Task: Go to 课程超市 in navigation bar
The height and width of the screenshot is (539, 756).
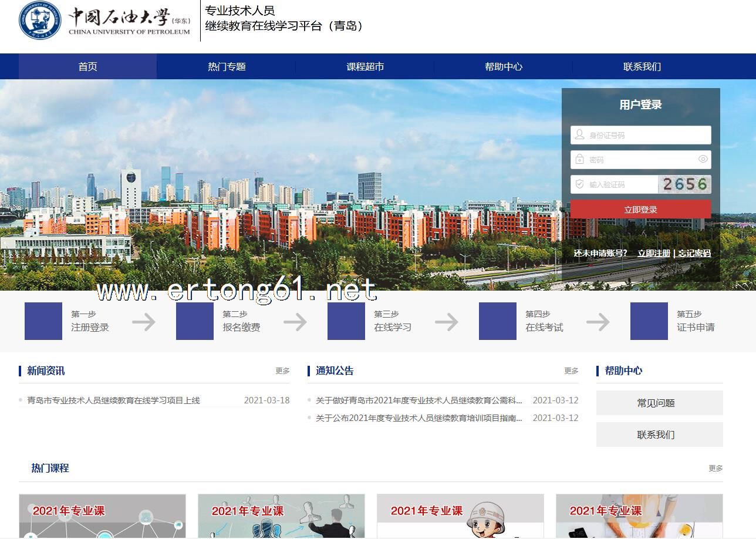Action: point(365,66)
